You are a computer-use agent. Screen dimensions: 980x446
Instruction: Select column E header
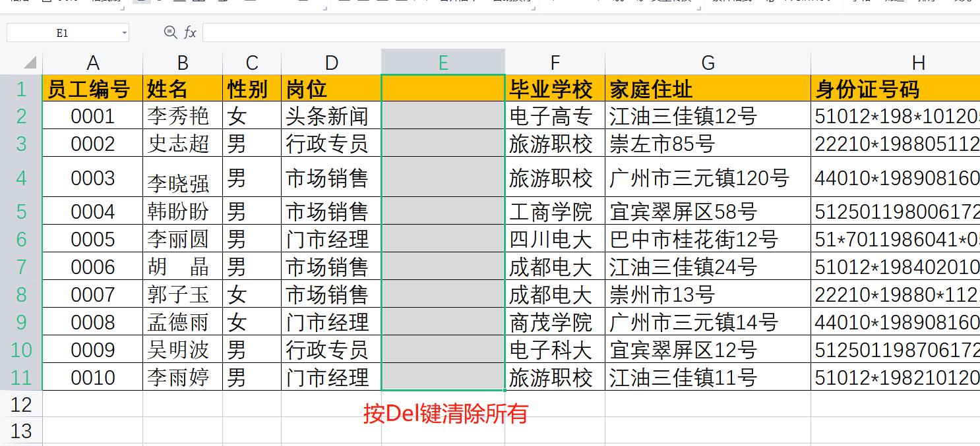[x=443, y=62]
